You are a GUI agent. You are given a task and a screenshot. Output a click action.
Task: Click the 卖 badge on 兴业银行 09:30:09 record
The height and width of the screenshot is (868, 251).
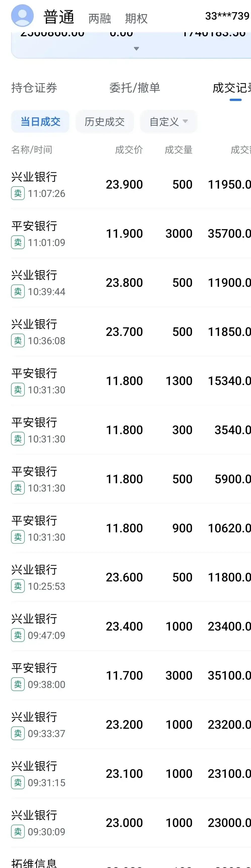(x=18, y=831)
